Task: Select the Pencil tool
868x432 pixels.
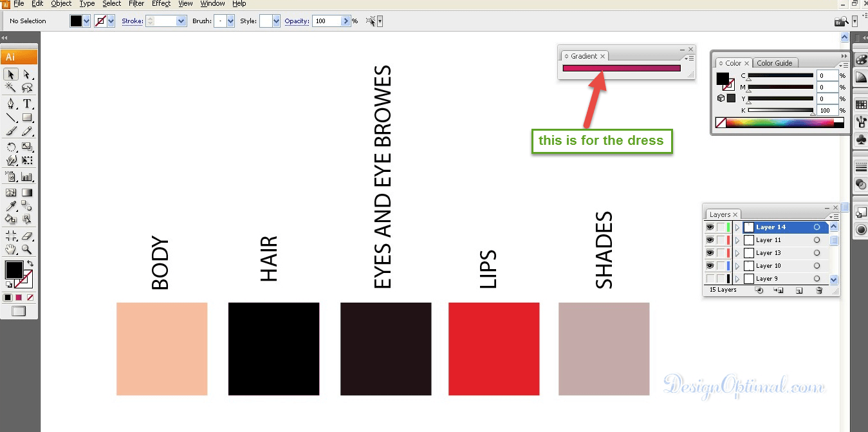Action: 27,131
